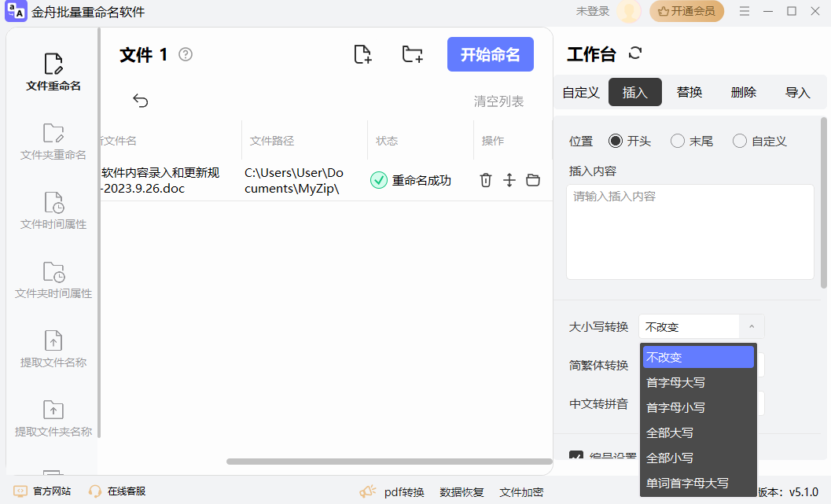Switch to the 自定义 tab
The width and height of the screenshot is (831, 504).
pyautogui.click(x=581, y=92)
